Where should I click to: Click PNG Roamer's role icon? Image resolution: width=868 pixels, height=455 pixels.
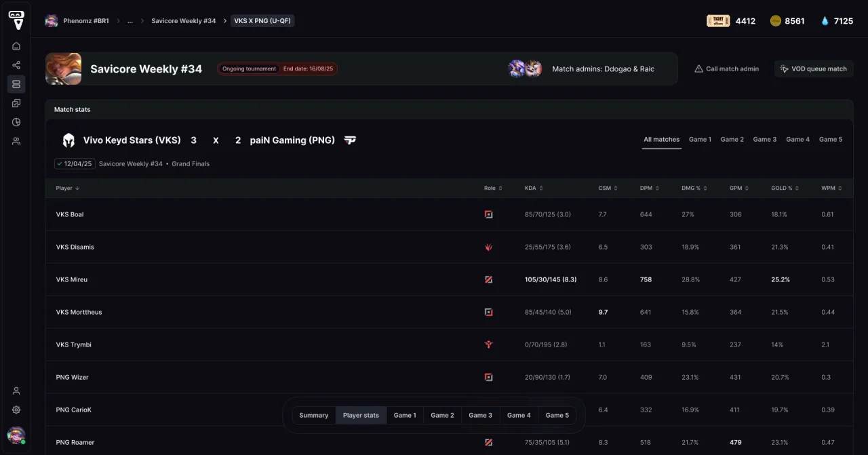pyautogui.click(x=488, y=442)
